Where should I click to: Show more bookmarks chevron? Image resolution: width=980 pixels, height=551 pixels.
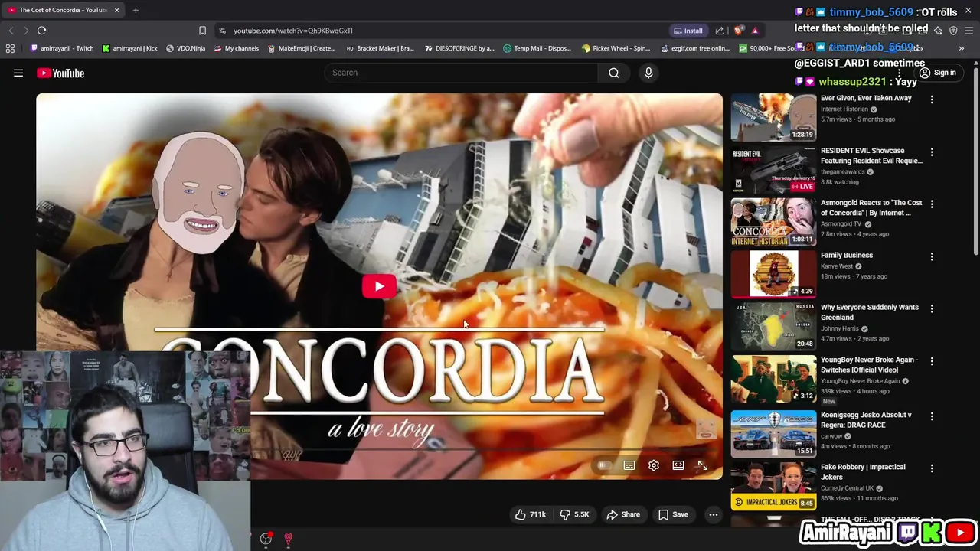click(961, 48)
